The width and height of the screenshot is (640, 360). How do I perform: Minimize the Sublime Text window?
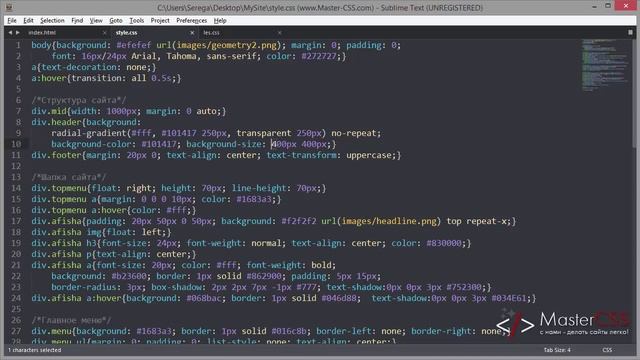(594, 7)
